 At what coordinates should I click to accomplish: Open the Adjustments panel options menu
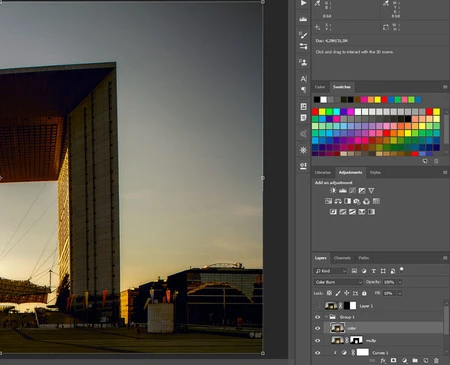[445, 172]
